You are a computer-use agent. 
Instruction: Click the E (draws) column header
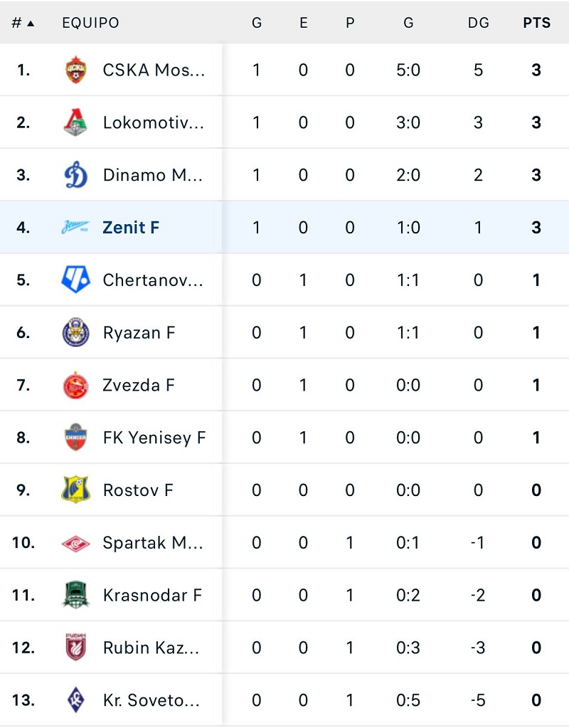(x=303, y=23)
